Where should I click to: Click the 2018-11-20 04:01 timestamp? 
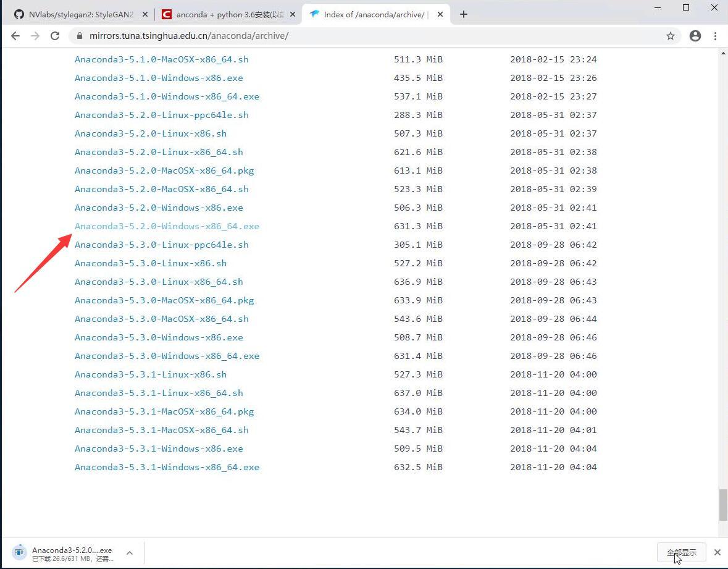[553, 430]
